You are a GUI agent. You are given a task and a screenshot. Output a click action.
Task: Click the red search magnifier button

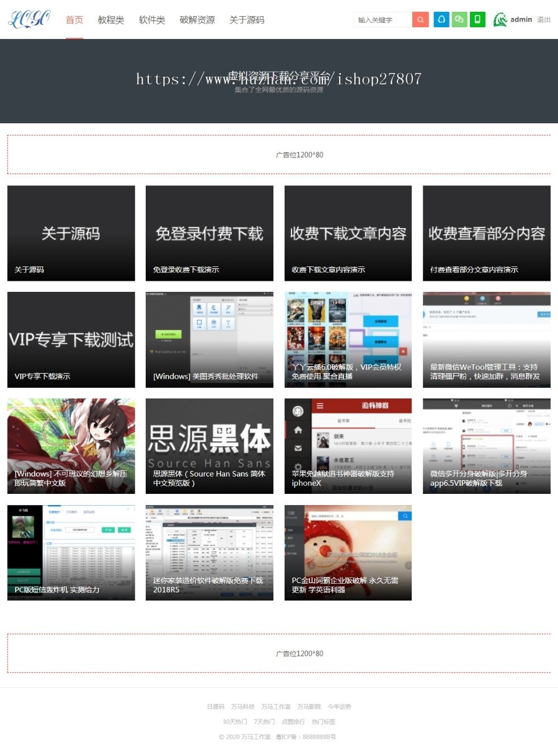click(420, 20)
